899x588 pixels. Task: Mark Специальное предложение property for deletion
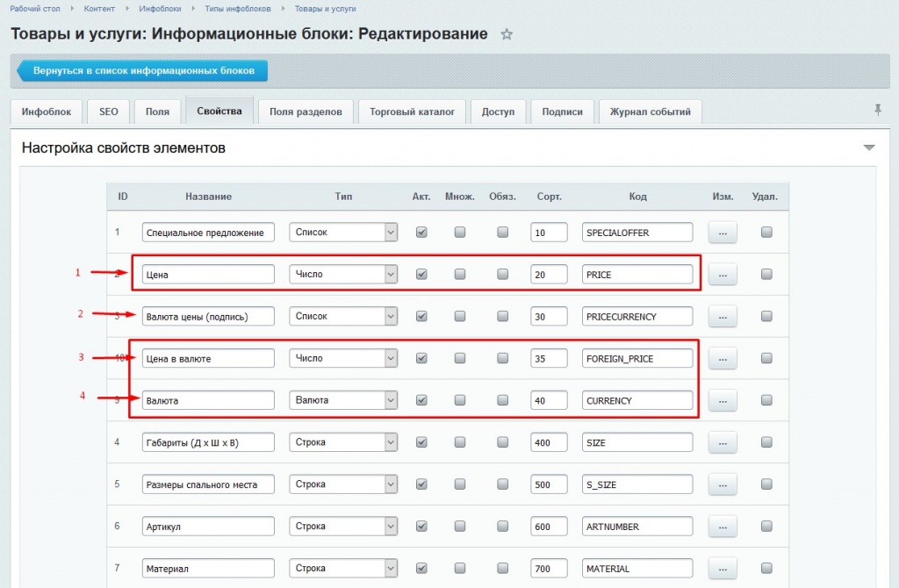tap(766, 232)
